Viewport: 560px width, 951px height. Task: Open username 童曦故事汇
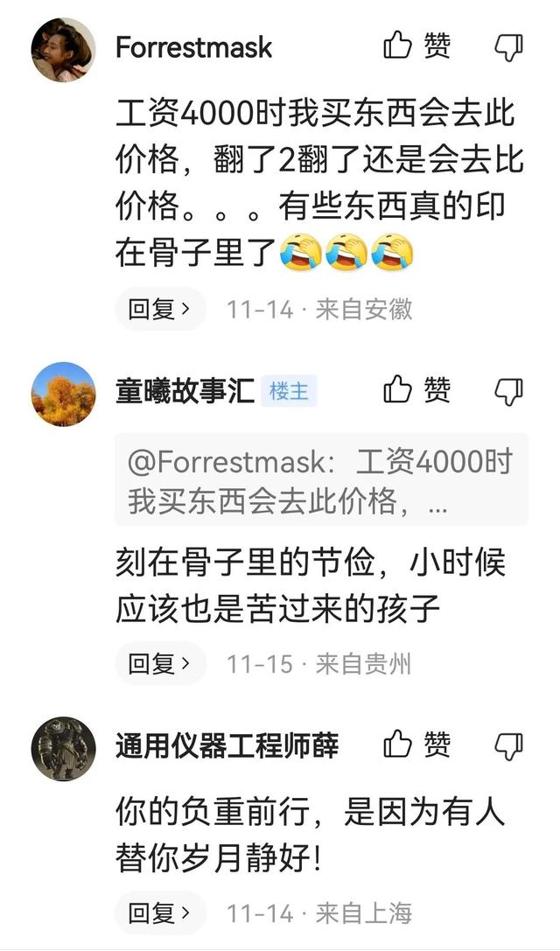[x=185, y=391]
